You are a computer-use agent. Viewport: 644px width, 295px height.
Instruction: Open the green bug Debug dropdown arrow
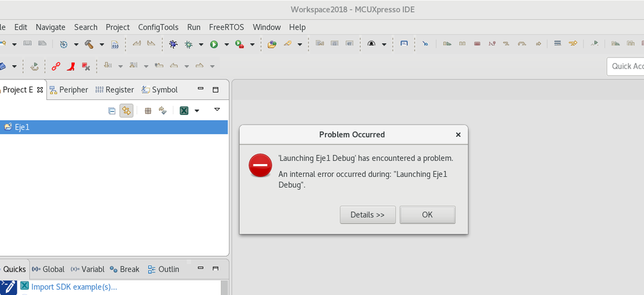(x=201, y=45)
